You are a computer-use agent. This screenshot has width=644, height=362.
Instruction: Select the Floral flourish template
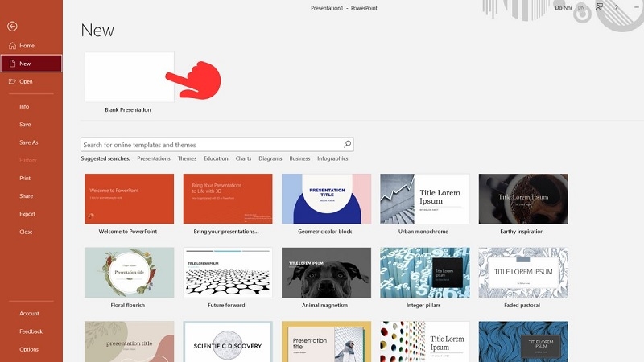[130, 273]
